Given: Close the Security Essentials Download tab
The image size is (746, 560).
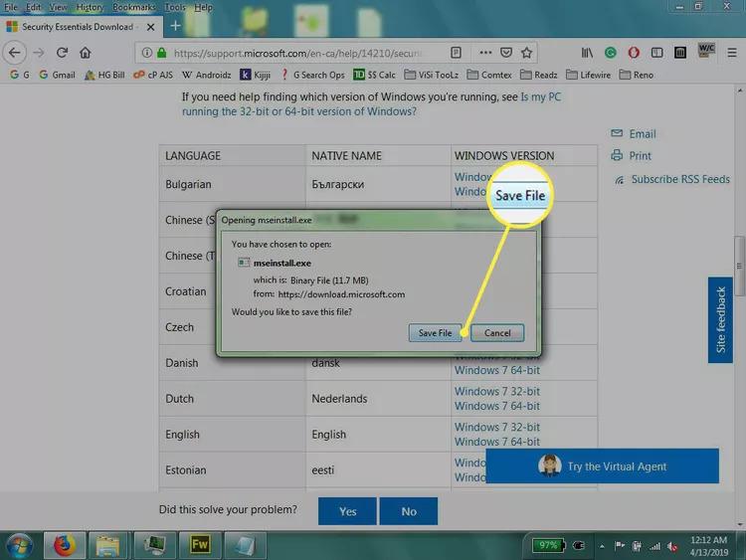Looking at the screenshot, I should pos(151,27).
